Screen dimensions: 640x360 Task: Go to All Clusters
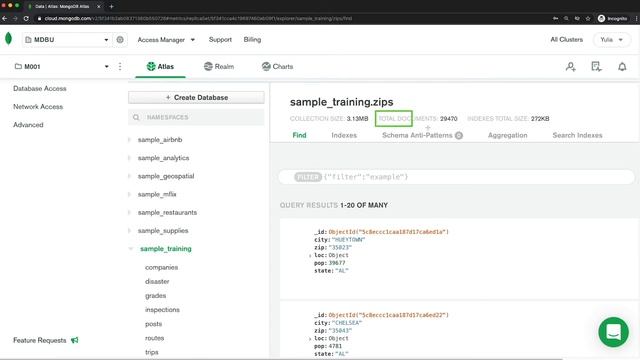tap(567, 40)
